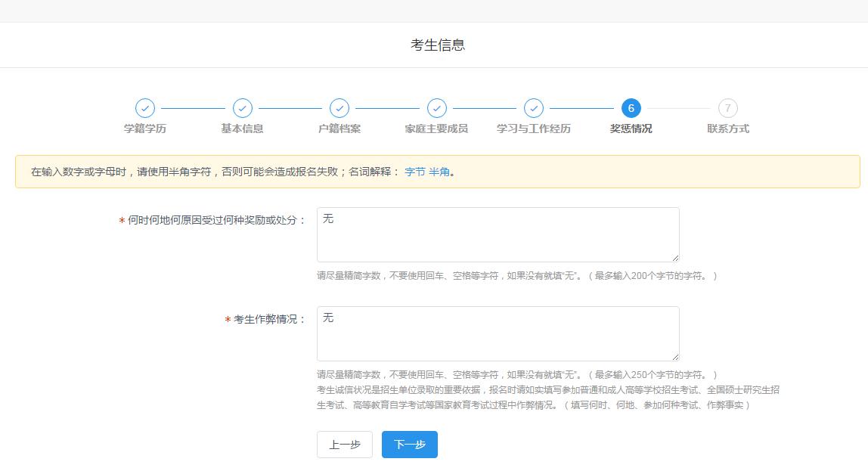Click the 学习与工作经历 step checkmark icon

click(534, 108)
